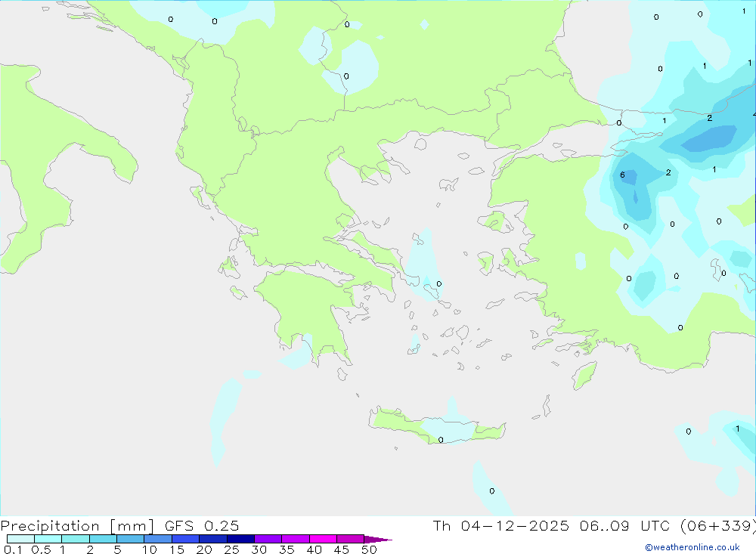756x554 pixels.
Task: Click the "45" legend scale label
Action: pyautogui.click(x=342, y=549)
